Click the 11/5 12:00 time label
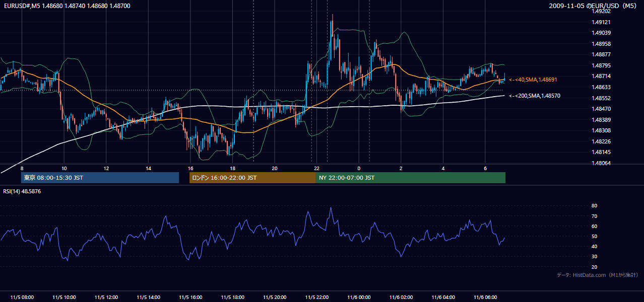 point(106,297)
